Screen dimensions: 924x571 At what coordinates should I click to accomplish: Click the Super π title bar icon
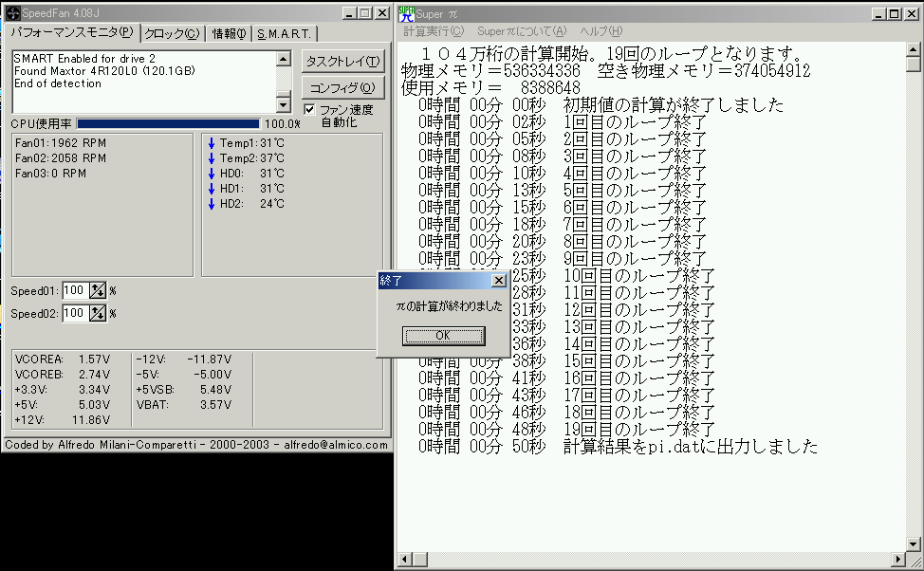click(x=406, y=13)
